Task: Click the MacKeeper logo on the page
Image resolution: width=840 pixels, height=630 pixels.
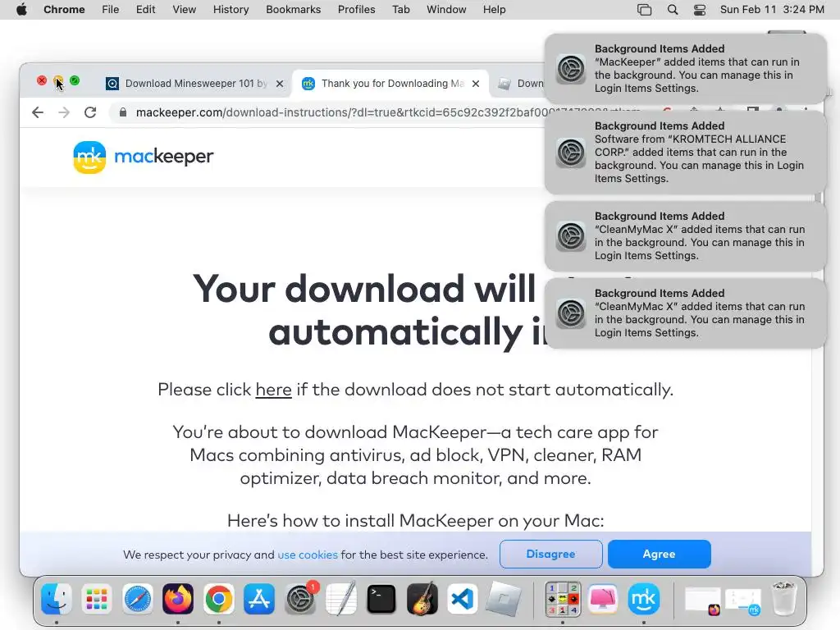Action: pyautogui.click(x=143, y=157)
